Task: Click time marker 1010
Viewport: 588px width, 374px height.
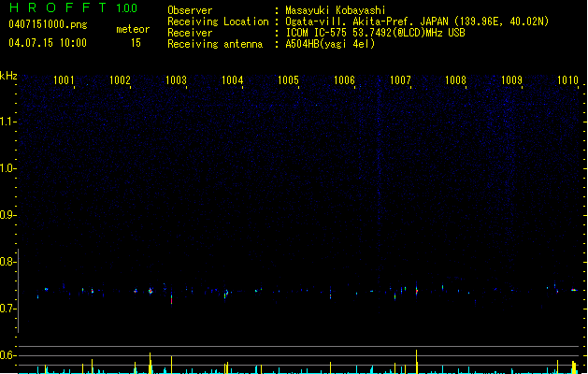Action: [567, 80]
